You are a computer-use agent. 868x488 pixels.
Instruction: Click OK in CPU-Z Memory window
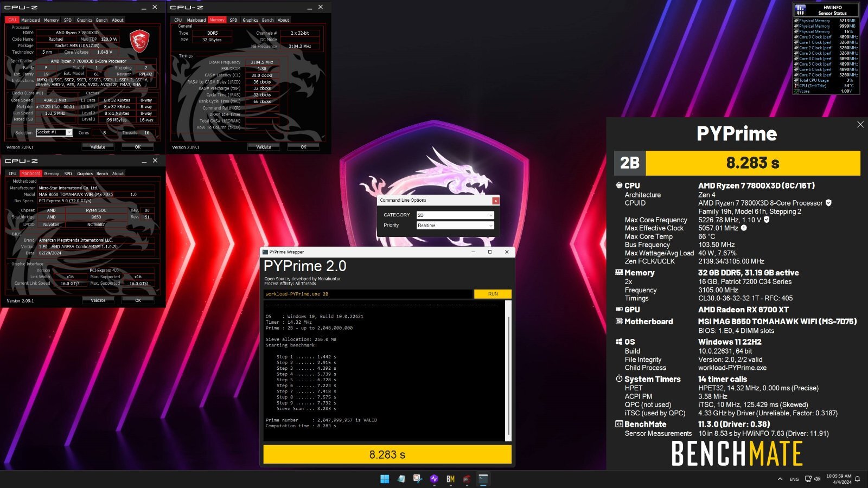304,147
